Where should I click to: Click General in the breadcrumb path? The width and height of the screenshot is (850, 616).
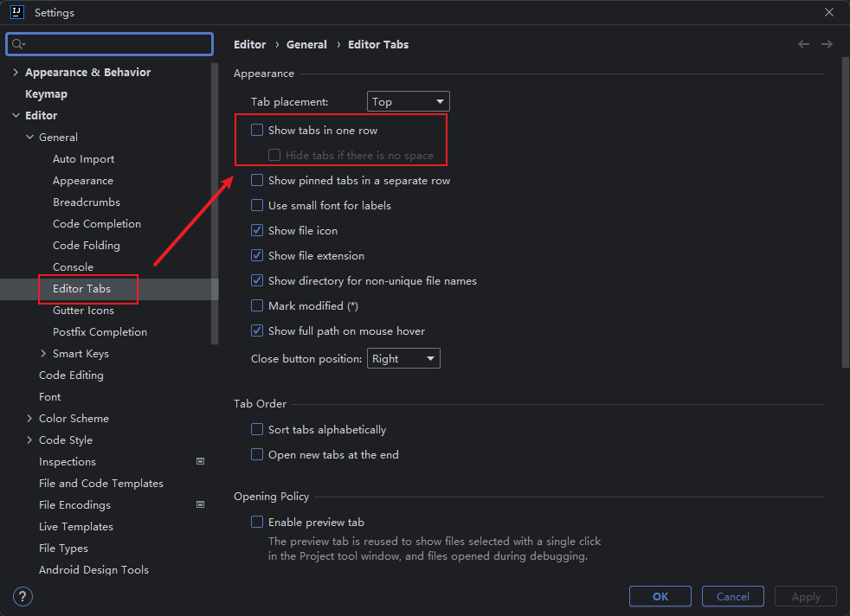(306, 44)
